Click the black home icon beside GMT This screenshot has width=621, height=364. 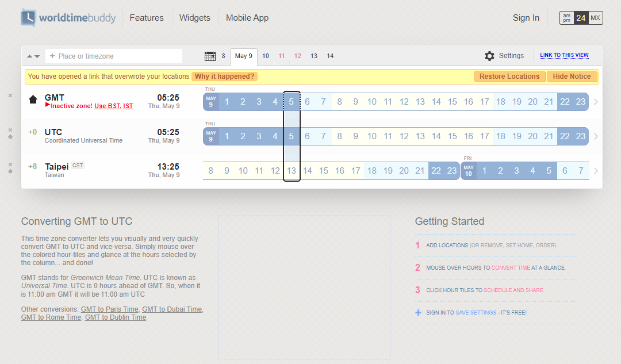tap(33, 100)
